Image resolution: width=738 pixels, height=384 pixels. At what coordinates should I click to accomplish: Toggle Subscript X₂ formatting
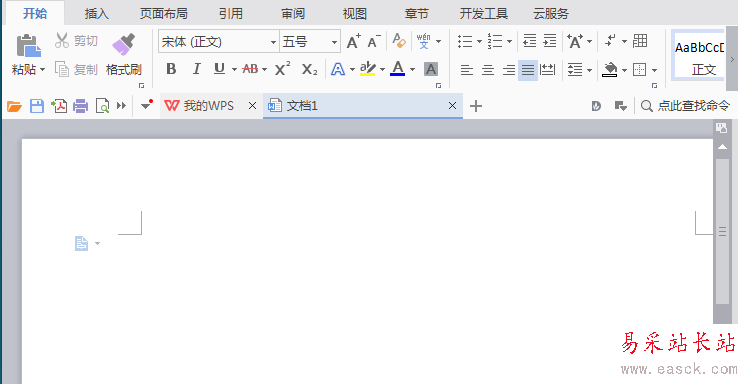click(x=309, y=70)
